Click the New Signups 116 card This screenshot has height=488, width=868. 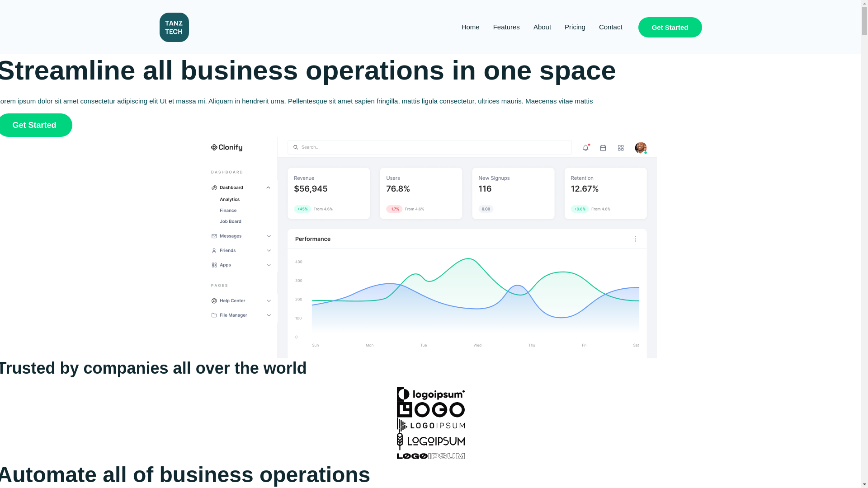(x=513, y=193)
